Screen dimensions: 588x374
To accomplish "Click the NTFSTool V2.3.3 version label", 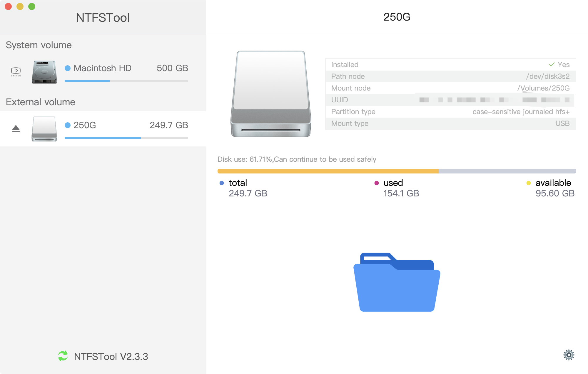I will 111,357.
